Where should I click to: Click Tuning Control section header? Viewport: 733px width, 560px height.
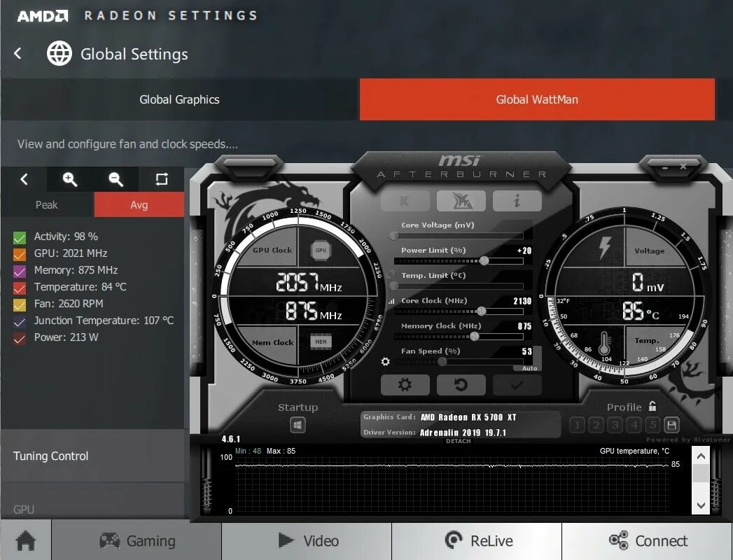tap(92, 456)
